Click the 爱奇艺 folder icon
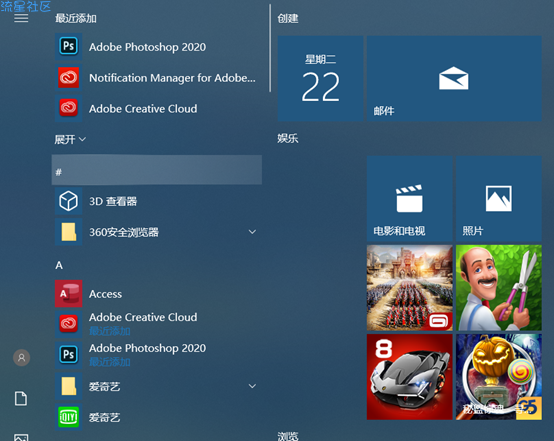Image resolution: width=554 pixels, height=441 pixels. coord(69,386)
